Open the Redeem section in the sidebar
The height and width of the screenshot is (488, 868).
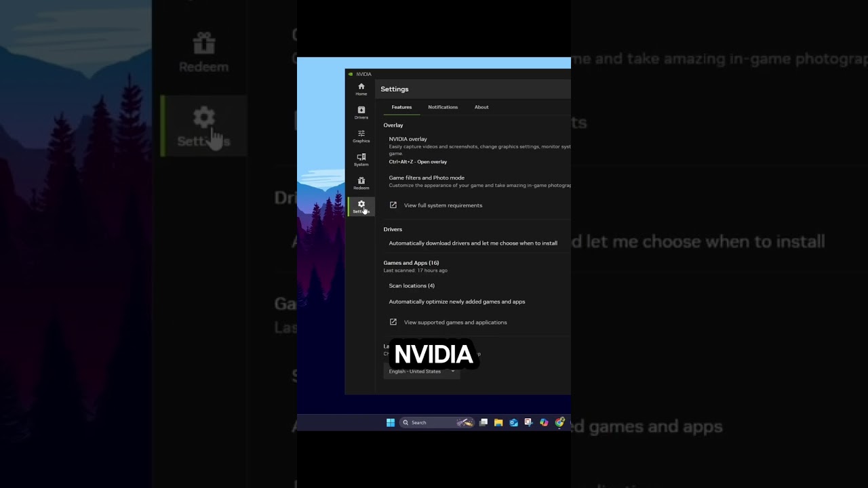click(x=361, y=183)
